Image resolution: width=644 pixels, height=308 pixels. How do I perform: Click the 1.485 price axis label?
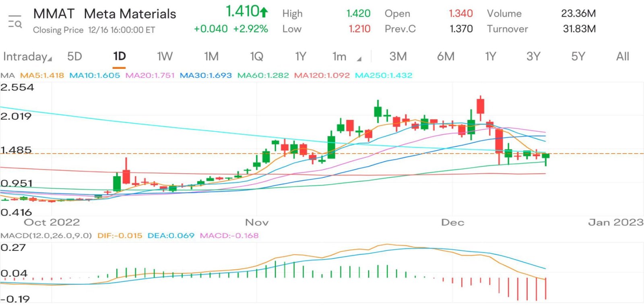click(x=16, y=150)
